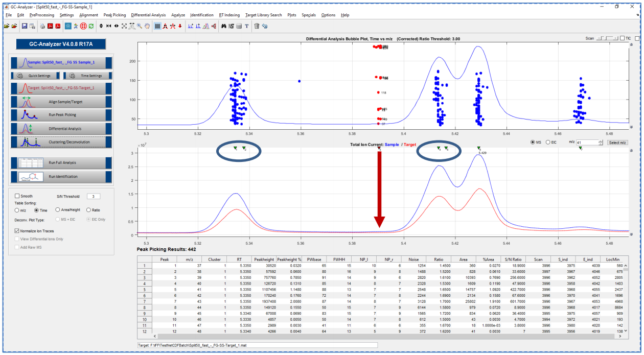The height and width of the screenshot is (355, 644).
Task: Click the Align Sample/Target button
Action: click(61, 102)
